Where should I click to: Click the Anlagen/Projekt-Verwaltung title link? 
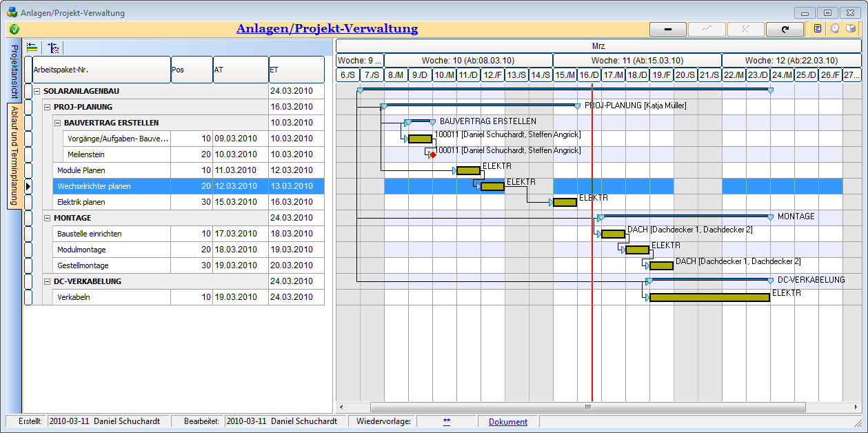pyautogui.click(x=327, y=29)
